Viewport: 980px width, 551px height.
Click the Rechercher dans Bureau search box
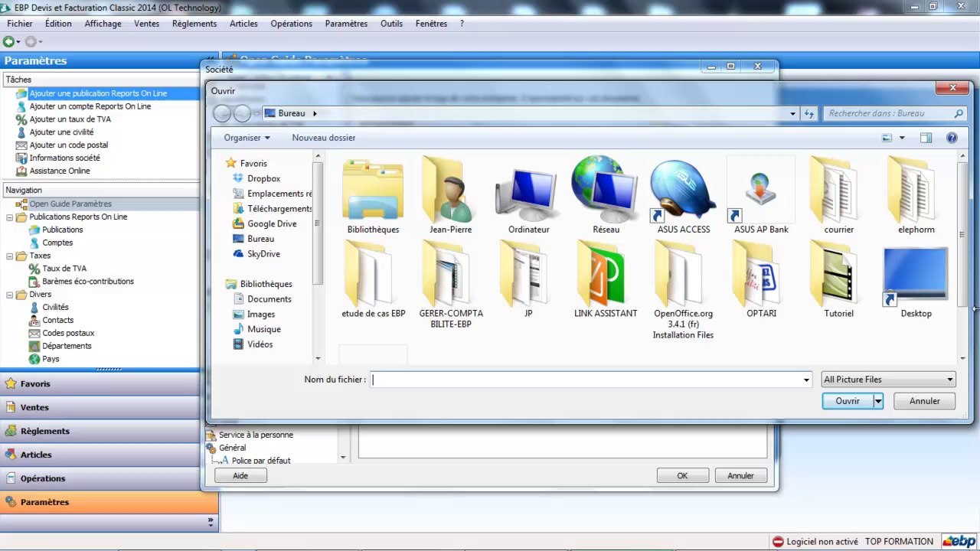point(888,113)
